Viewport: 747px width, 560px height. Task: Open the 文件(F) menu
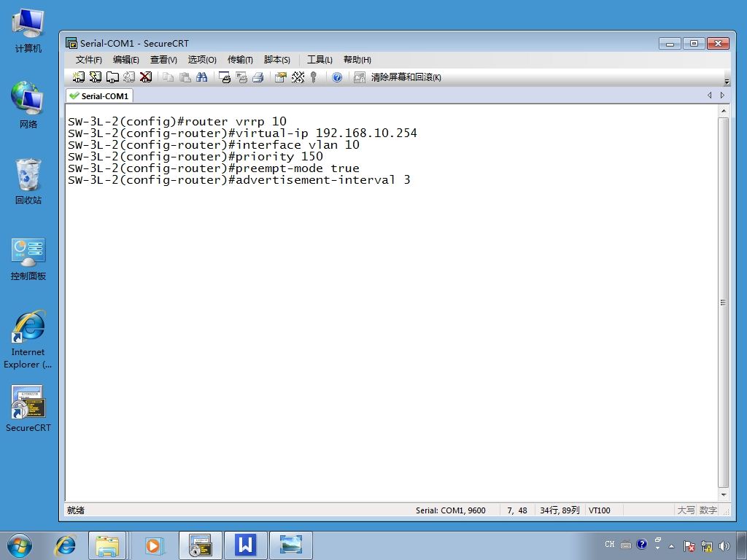click(x=88, y=60)
